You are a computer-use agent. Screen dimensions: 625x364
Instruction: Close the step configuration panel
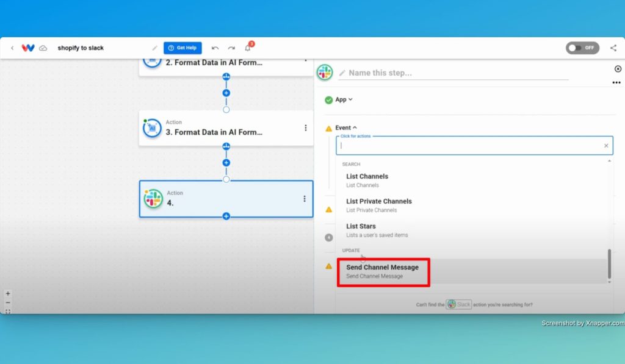point(618,69)
